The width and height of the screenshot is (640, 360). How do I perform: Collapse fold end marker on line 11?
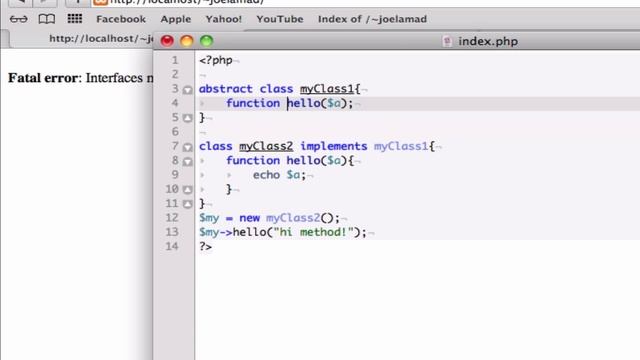[187, 204]
